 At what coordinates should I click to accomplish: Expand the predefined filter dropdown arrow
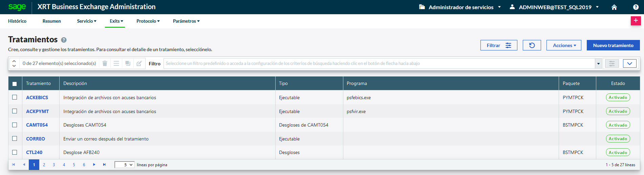click(598, 64)
